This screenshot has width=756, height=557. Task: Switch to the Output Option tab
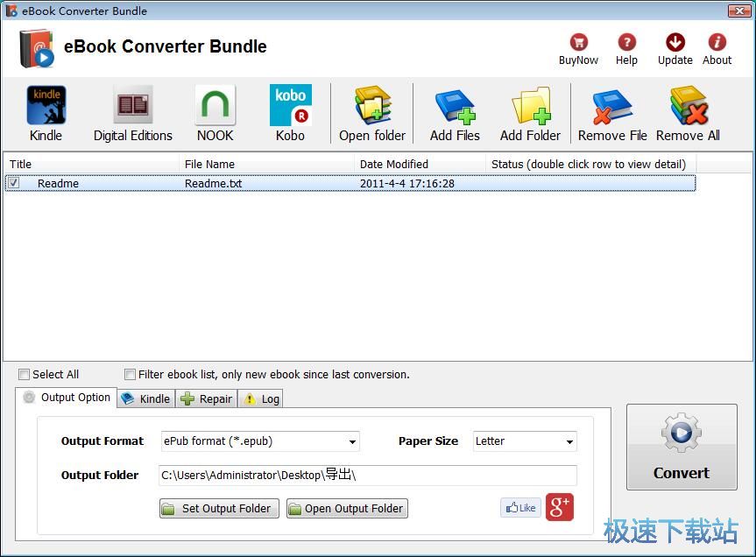[67, 398]
